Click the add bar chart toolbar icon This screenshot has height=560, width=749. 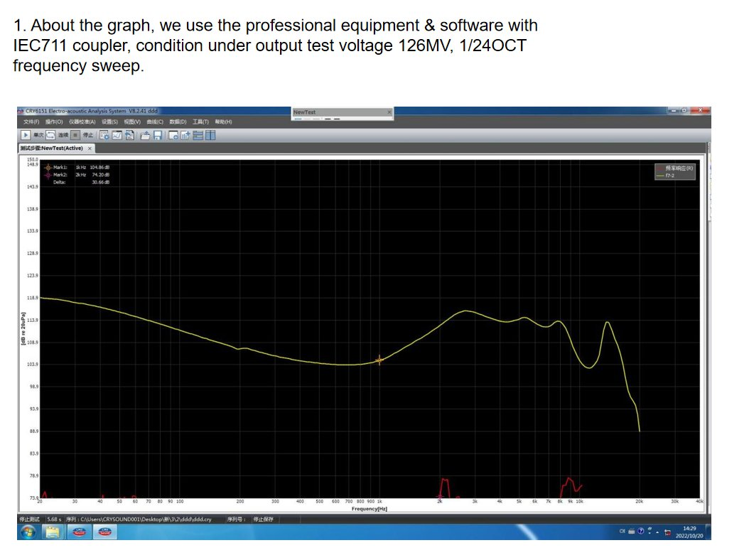tap(185, 135)
